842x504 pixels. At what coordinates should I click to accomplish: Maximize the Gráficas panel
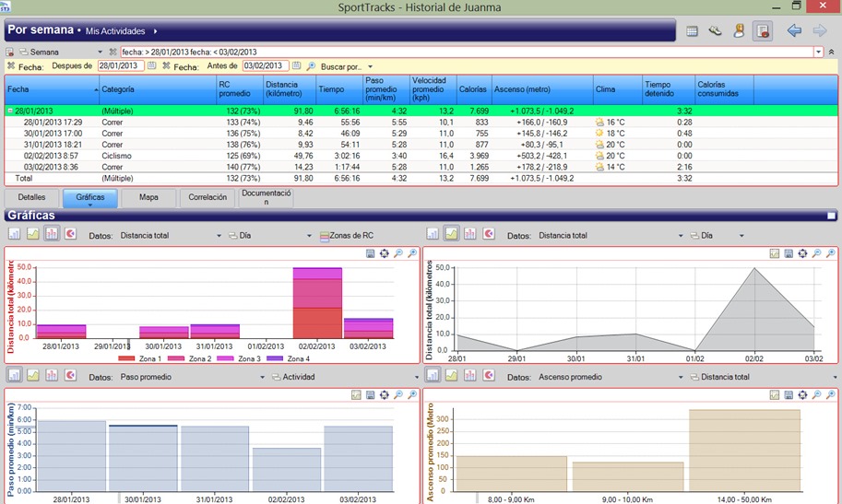coord(831,216)
